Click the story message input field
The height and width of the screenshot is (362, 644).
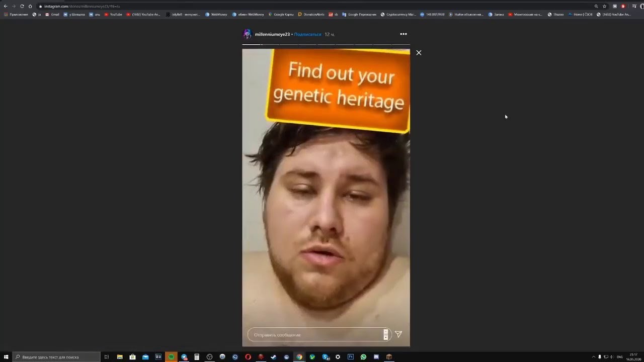pos(319,334)
